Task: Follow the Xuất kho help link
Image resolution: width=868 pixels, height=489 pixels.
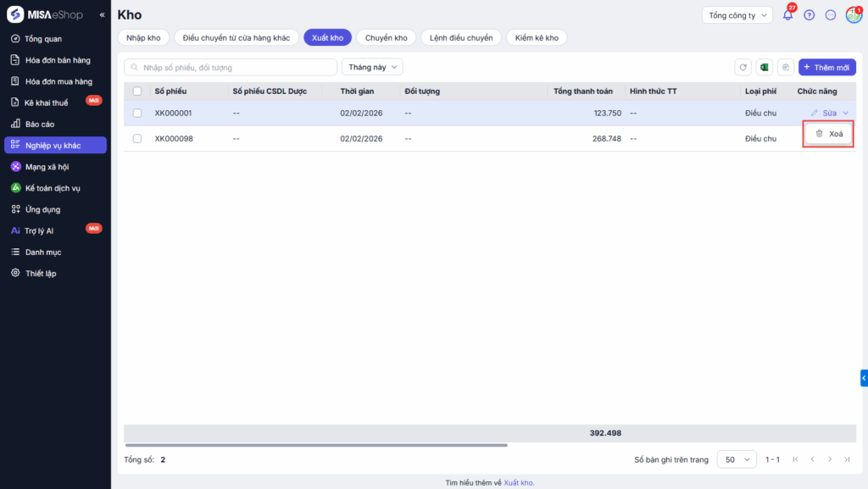Action: 519,483
